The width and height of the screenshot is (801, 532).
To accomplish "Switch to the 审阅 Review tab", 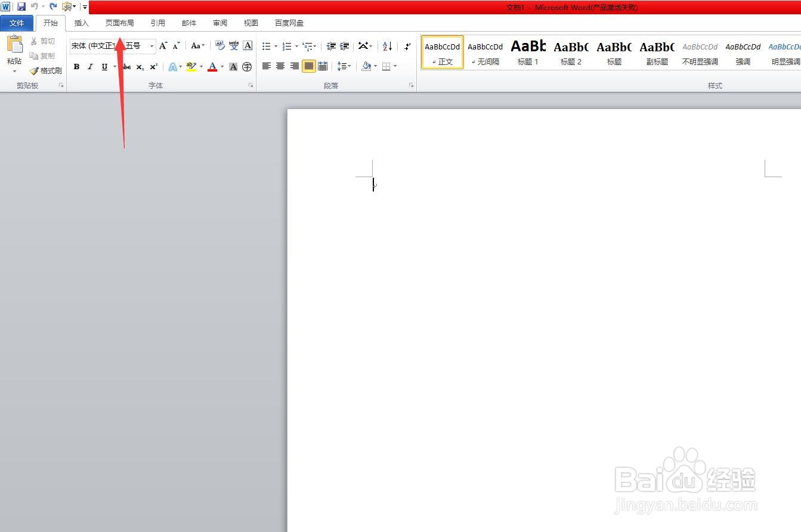I will (220, 23).
